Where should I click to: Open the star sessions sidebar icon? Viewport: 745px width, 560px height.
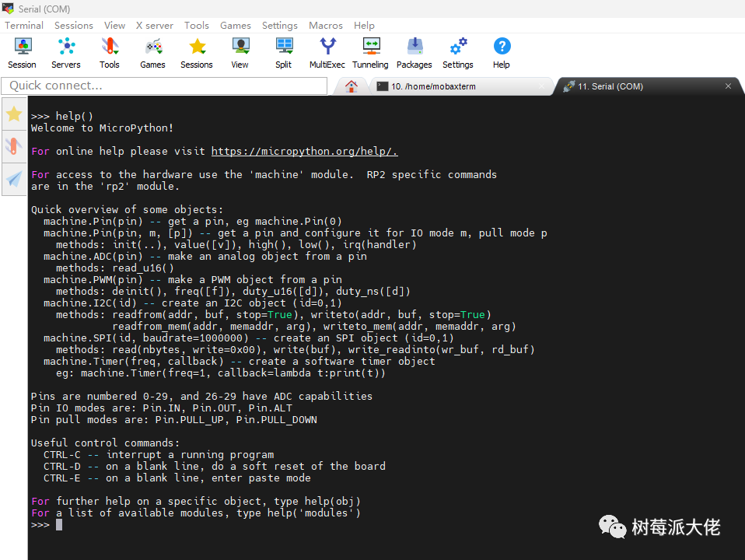[14, 114]
